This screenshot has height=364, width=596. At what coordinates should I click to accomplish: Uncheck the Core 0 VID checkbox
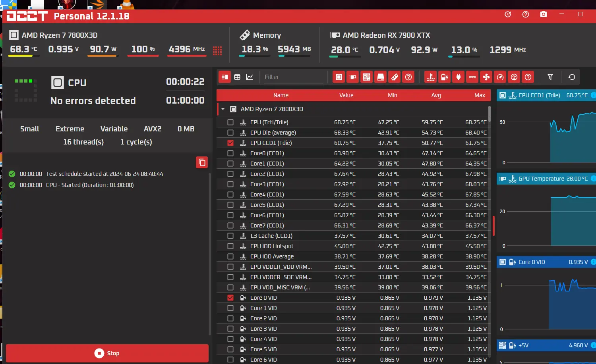coord(230,298)
